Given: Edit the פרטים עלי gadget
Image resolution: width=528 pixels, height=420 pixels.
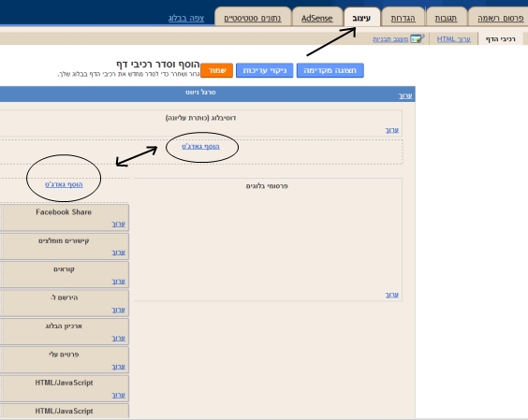Looking at the screenshot, I should (x=119, y=367).
